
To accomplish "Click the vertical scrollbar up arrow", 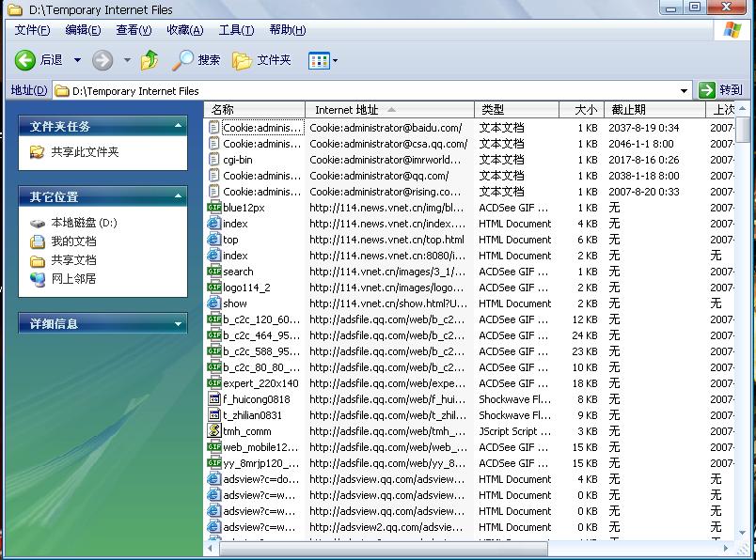I will point(743,108).
